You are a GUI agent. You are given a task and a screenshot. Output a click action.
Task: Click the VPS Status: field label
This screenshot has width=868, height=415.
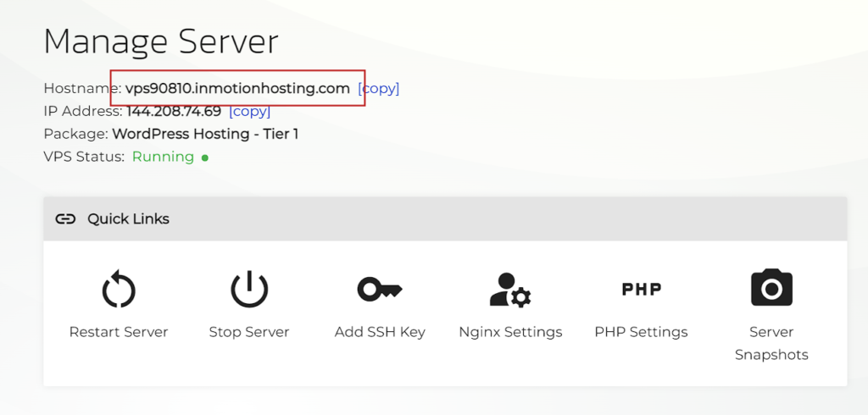point(84,158)
